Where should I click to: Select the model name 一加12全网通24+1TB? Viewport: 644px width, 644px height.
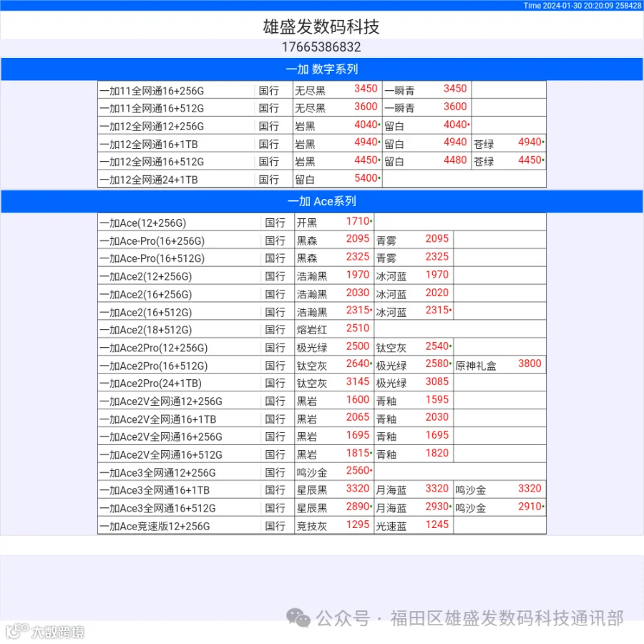click(149, 180)
